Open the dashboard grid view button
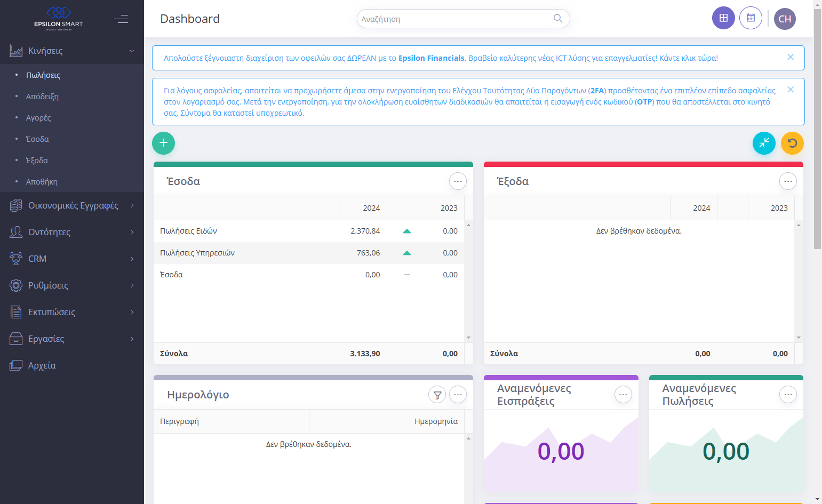This screenshot has width=822, height=504. 723,18
